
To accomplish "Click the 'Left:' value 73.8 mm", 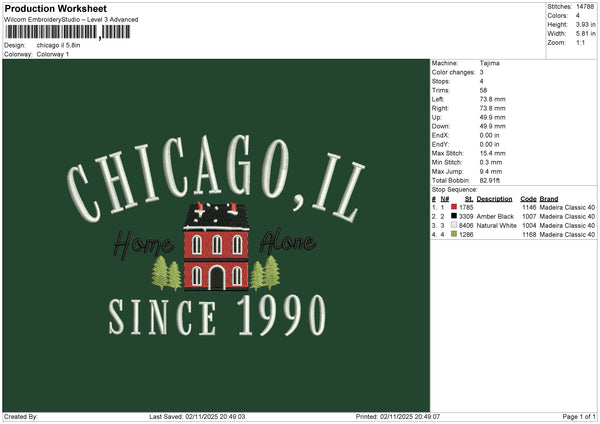I will (x=492, y=99).
